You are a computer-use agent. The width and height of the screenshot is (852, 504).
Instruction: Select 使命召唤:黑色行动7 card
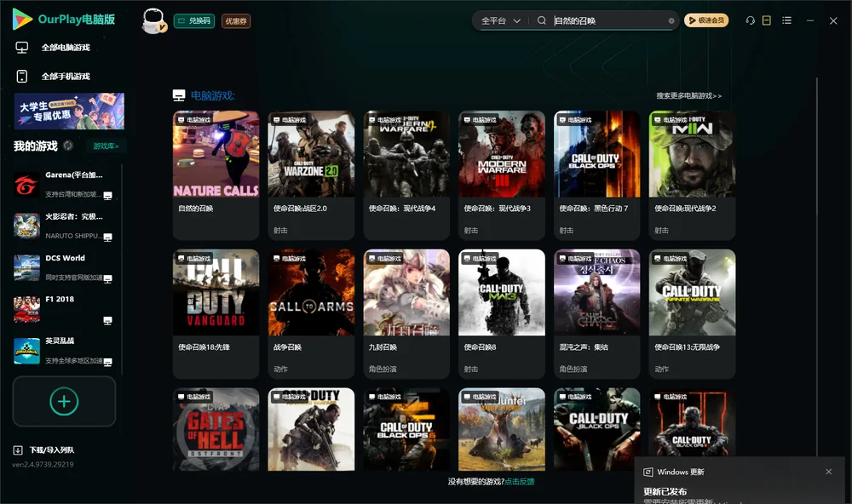pyautogui.click(x=597, y=175)
